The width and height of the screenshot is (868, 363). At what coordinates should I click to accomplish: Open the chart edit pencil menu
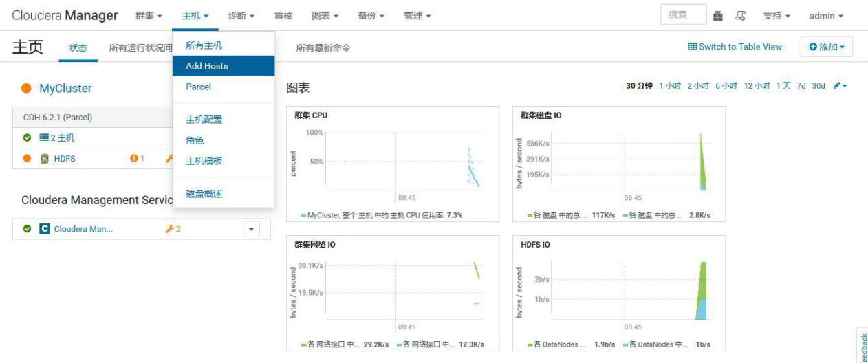point(840,86)
